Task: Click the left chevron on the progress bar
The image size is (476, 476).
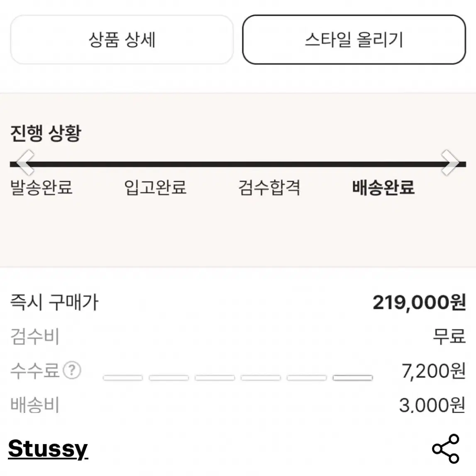Action: [25, 163]
